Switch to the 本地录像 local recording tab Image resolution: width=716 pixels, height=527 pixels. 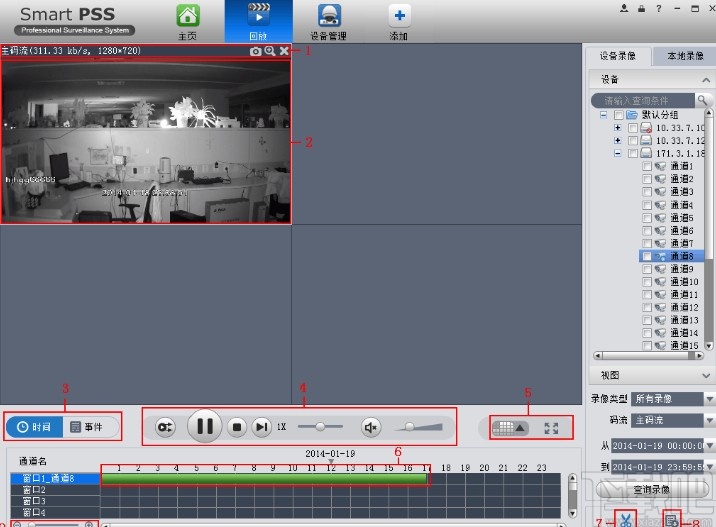point(685,56)
